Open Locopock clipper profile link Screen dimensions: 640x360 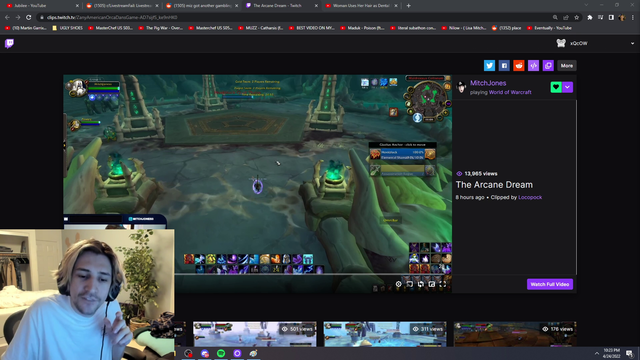(x=530, y=197)
